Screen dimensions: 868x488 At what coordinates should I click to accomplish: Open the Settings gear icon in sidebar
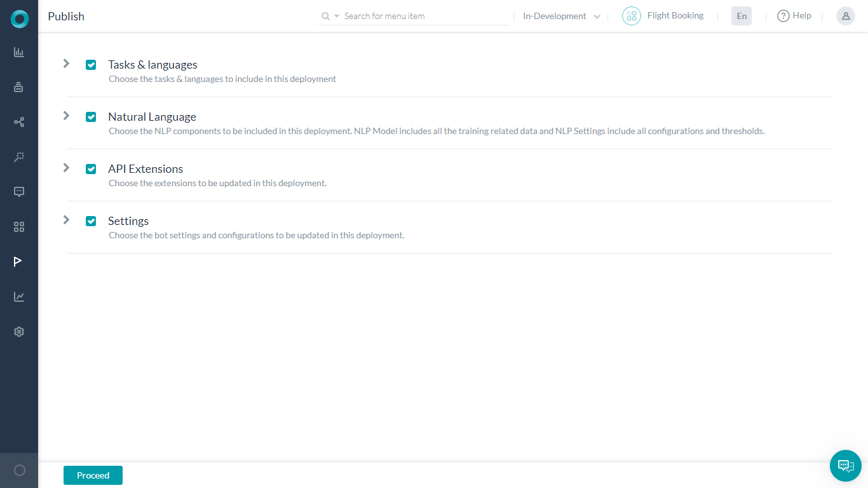click(19, 331)
